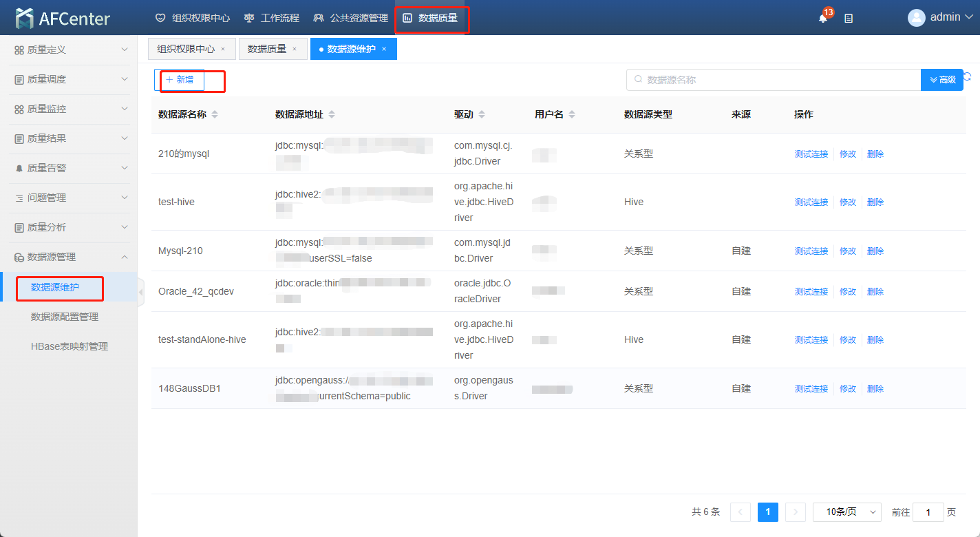Open the notification bell with 13 alerts
This screenshot has height=537, width=980.
(823, 18)
